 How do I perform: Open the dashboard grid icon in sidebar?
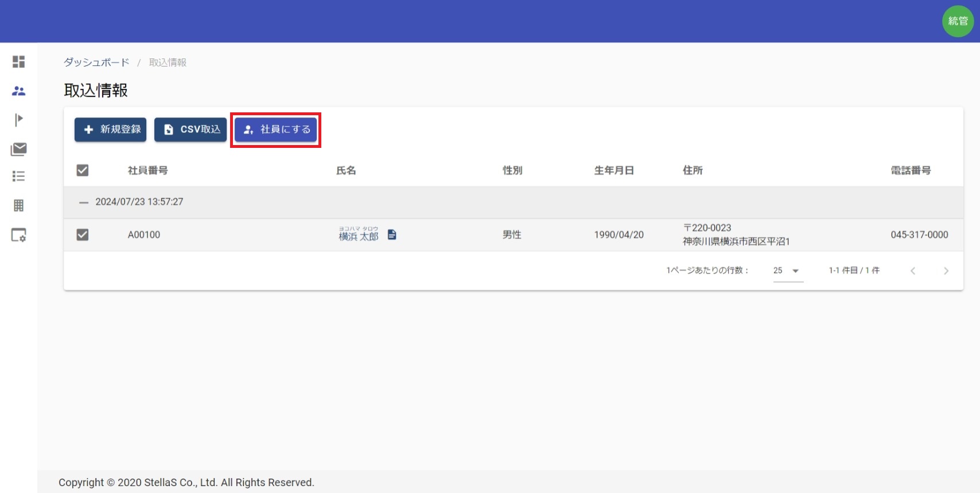18,61
